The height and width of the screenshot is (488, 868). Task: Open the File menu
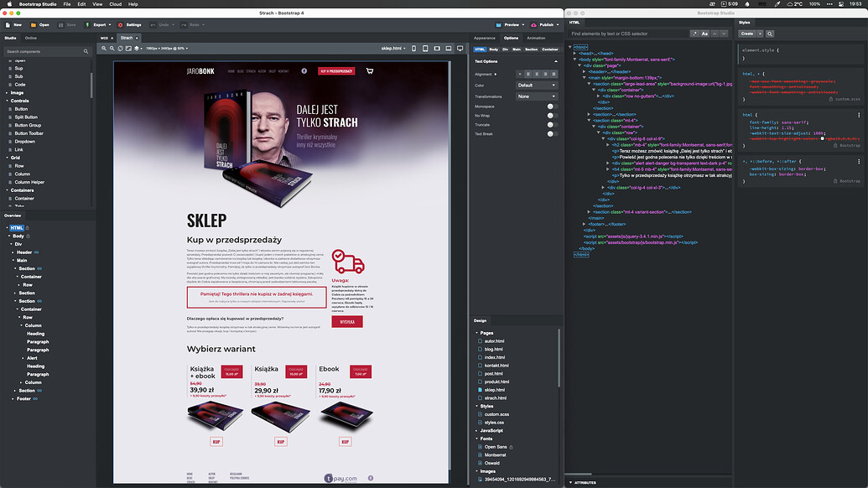click(67, 4)
